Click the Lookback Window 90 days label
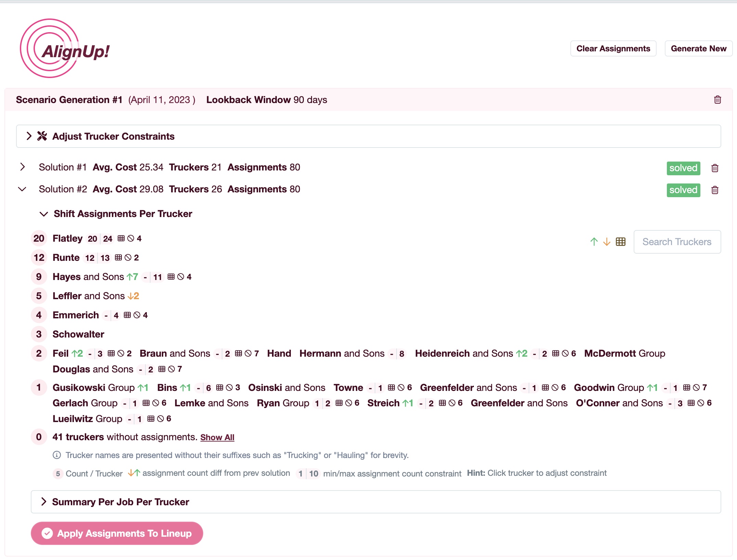Viewport: 737px width, 560px height. pyautogui.click(x=267, y=100)
